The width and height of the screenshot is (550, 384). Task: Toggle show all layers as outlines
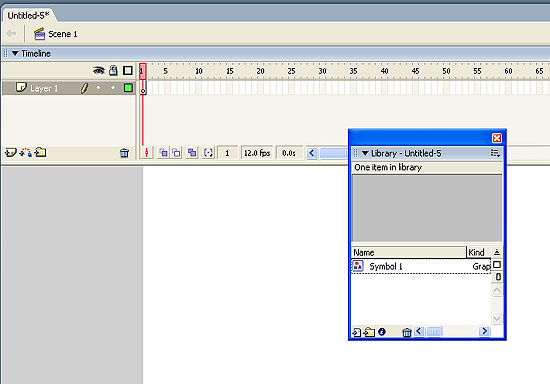(x=128, y=70)
